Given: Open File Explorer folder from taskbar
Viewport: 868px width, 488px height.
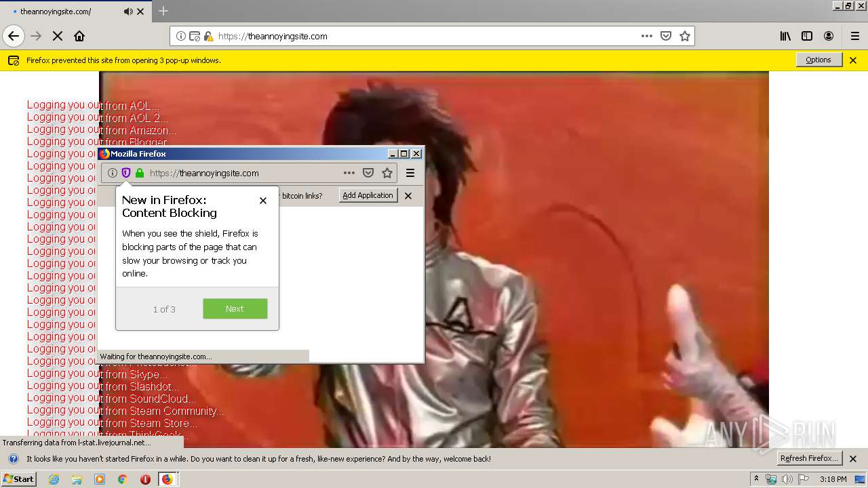Looking at the screenshot, I should 77,479.
